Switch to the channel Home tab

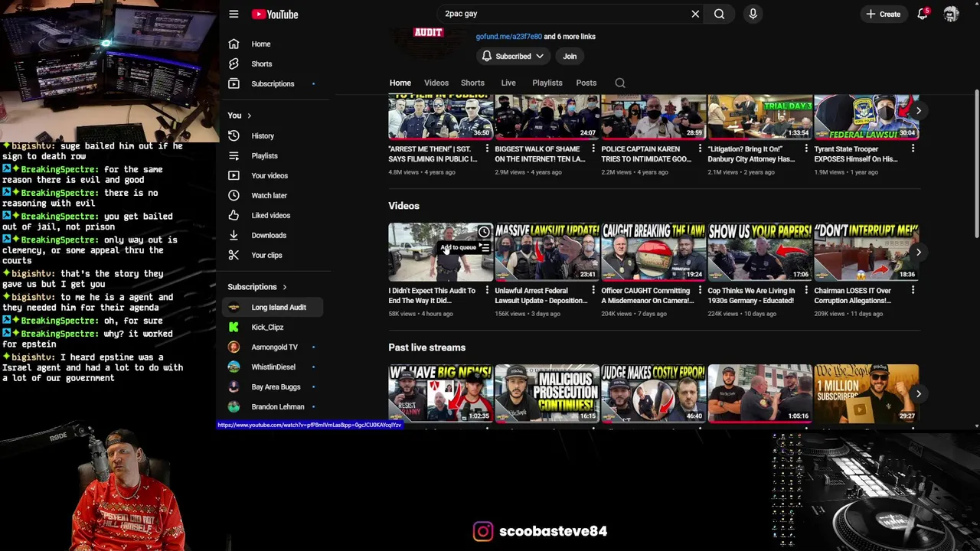pos(400,83)
